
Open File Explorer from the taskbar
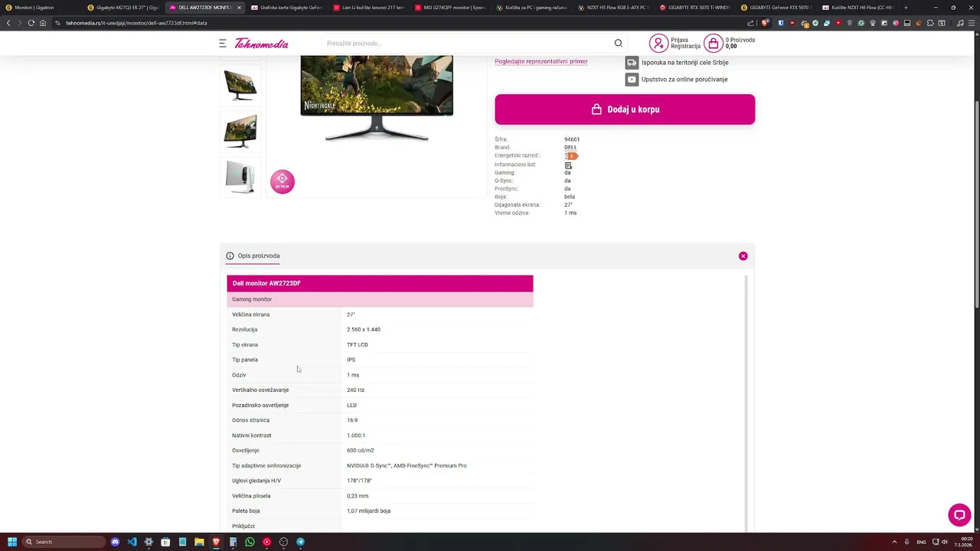199,542
